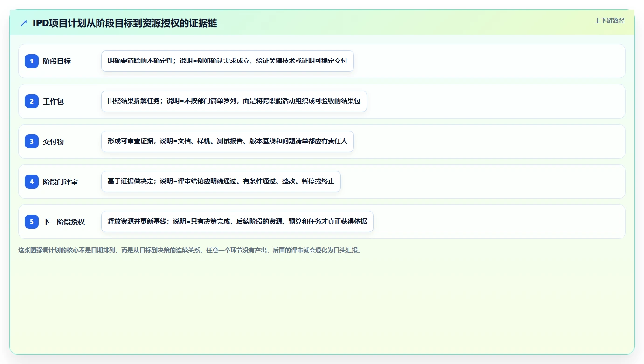Select the 交付物 step label

tap(53, 141)
